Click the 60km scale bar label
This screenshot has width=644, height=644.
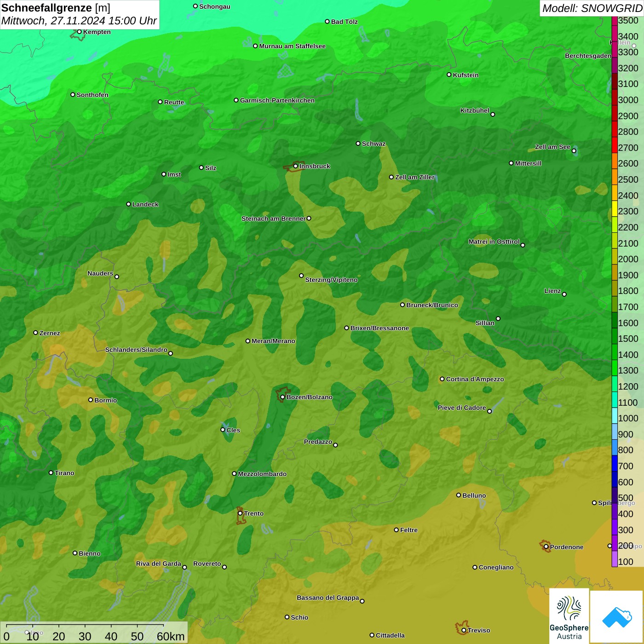coord(171,637)
